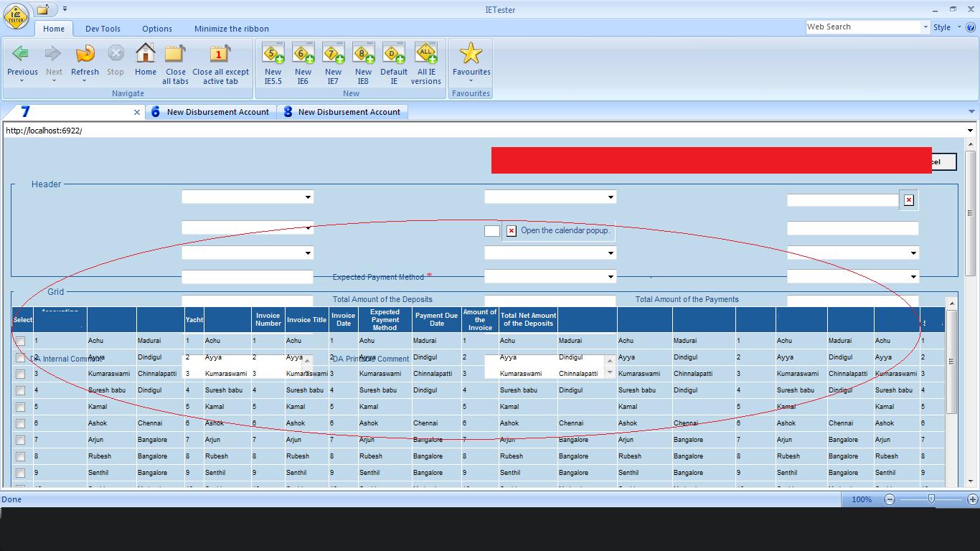Expand the Expected Payment Method dropdown
This screenshot has width=980, height=551.
(x=611, y=277)
